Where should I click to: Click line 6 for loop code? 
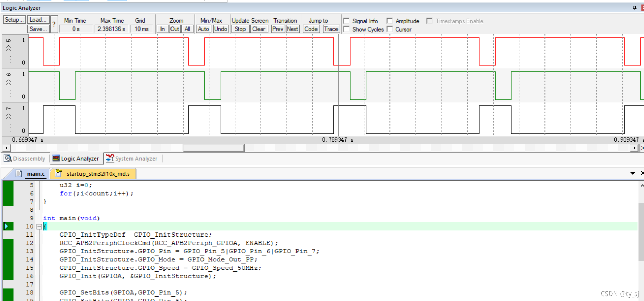[96, 194]
